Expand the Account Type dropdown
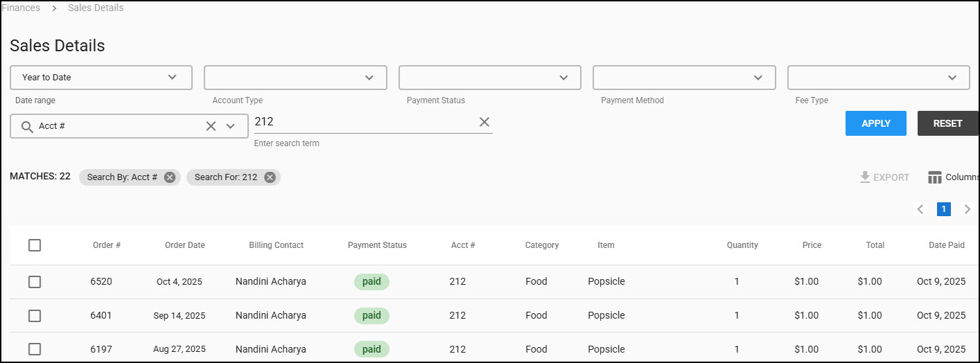Viewport: 980px width, 363px height. coord(295,78)
